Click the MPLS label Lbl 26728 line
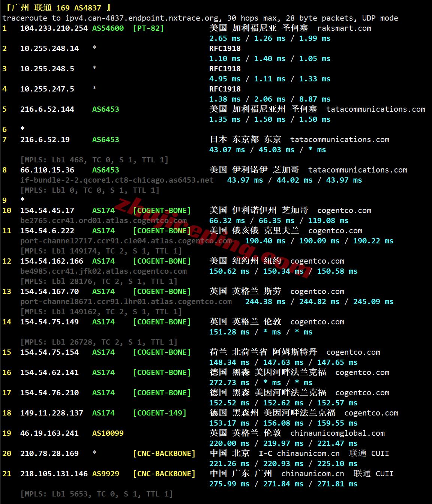 99,342
